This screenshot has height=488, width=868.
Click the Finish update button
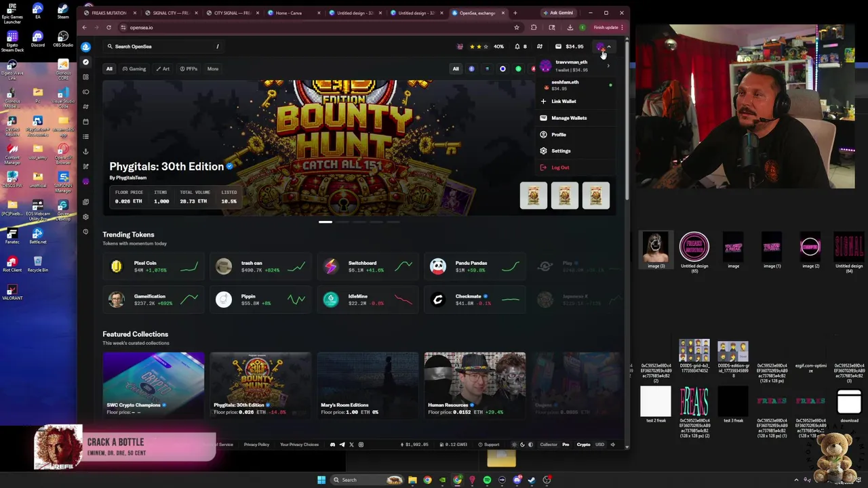[608, 28]
